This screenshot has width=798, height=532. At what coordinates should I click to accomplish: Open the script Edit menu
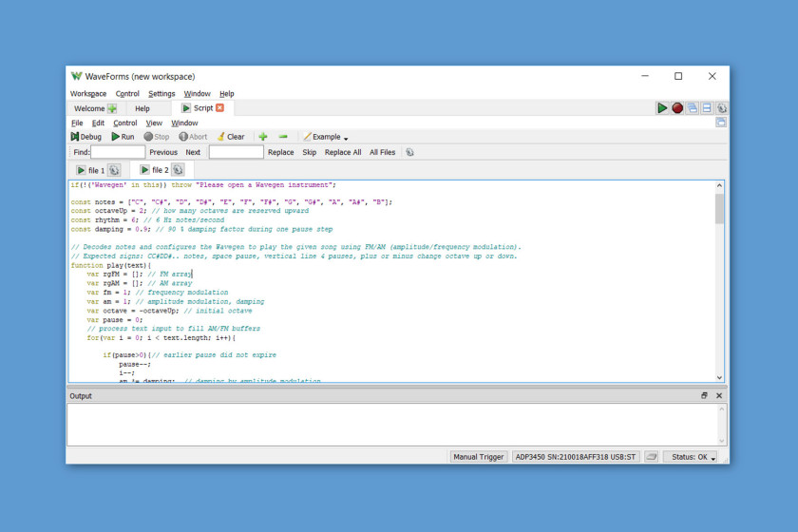98,123
